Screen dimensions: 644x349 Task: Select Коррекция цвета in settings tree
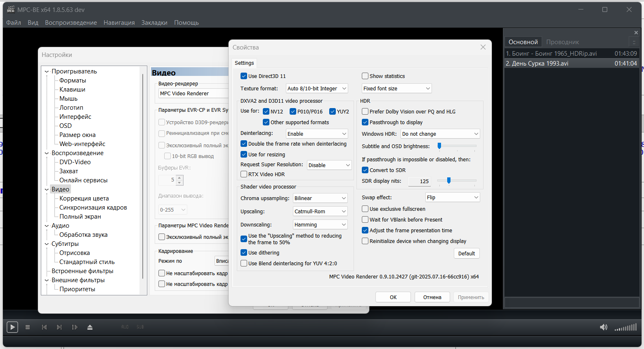click(x=84, y=198)
